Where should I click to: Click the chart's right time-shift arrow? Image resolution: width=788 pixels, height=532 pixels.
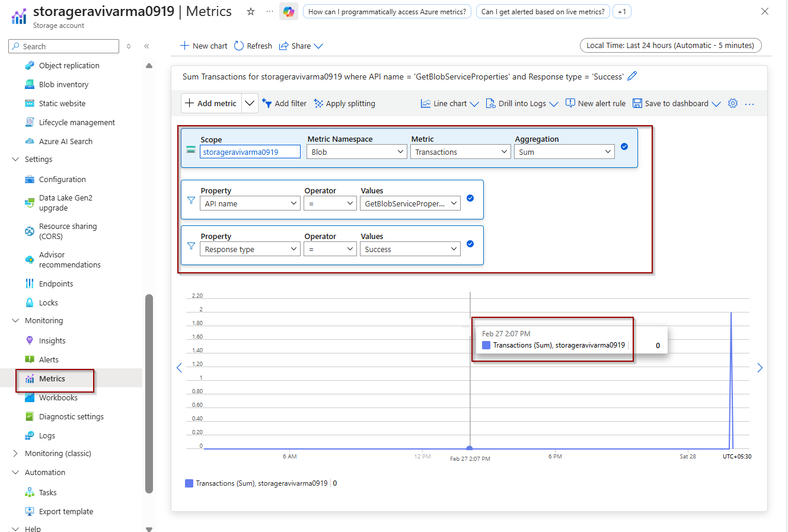760,368
